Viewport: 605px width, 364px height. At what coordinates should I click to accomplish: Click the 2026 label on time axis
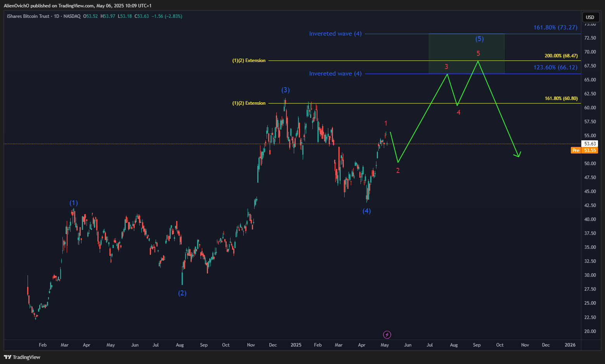[x=570, y=345]
